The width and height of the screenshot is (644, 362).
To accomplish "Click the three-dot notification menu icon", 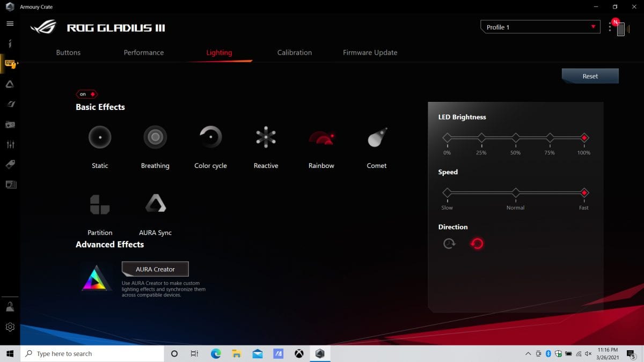I will (x=610, y=27).
